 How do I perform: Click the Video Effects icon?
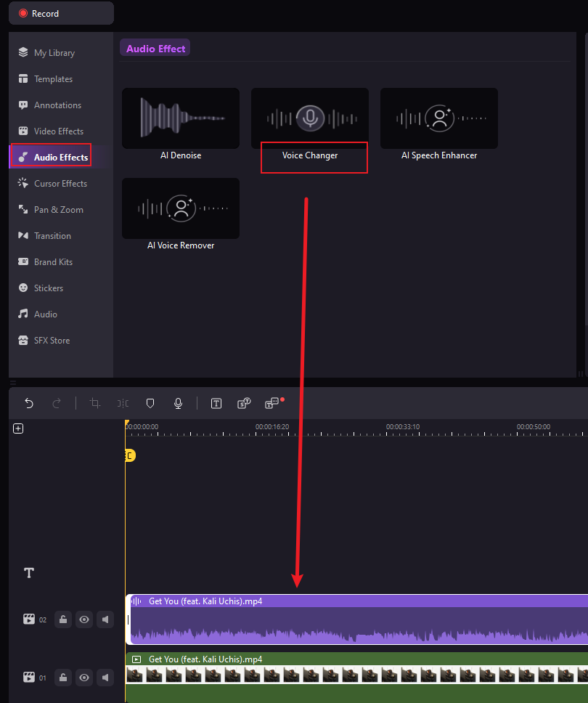click(23, 131)
